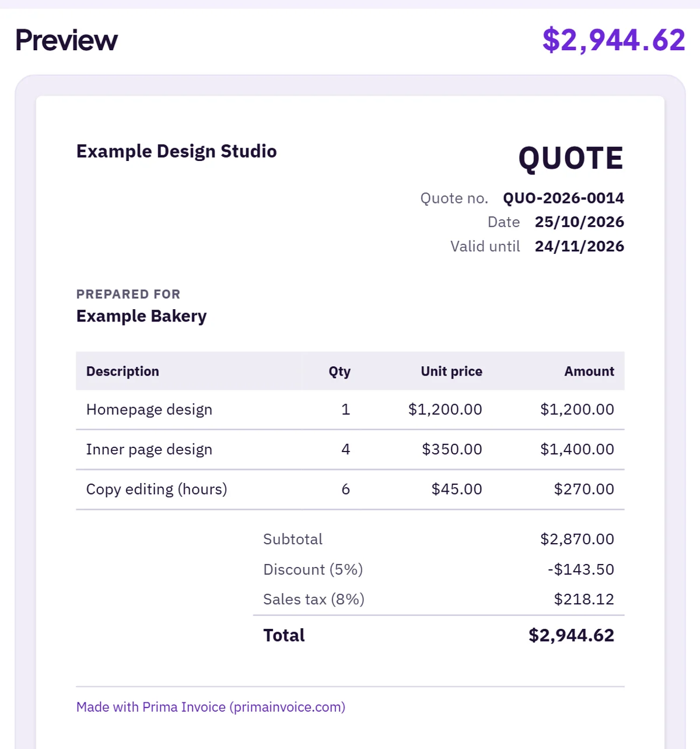The width and height of the screenshot is (700, 749).
Task: Click the valid until date 24/11/2026
Action: (x=579, y=247)
